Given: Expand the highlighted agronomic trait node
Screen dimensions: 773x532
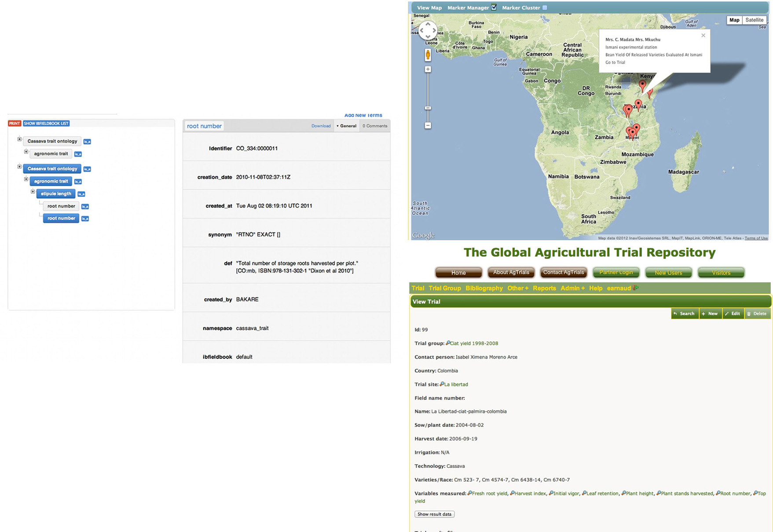Looking at the screenshot, I should pos(26,179).
